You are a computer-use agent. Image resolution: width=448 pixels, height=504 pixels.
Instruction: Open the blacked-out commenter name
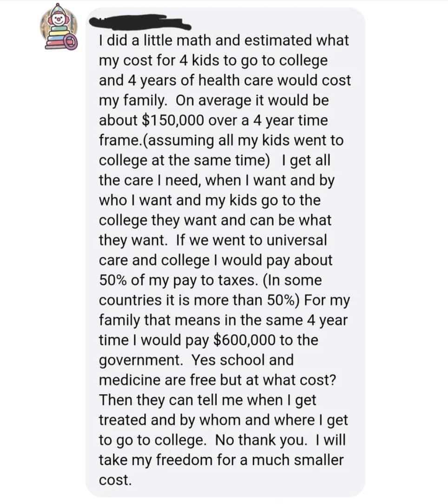pyautogui.click(x=139, y=22)
